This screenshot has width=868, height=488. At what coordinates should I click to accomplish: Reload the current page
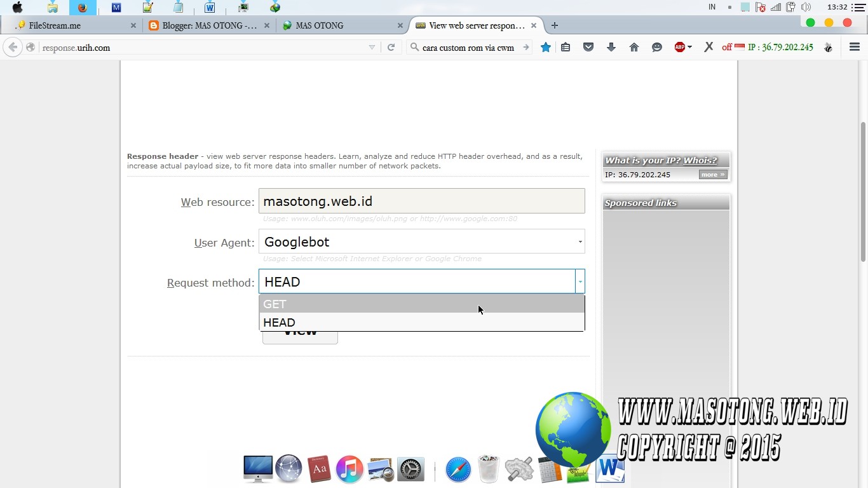(391, 48)
